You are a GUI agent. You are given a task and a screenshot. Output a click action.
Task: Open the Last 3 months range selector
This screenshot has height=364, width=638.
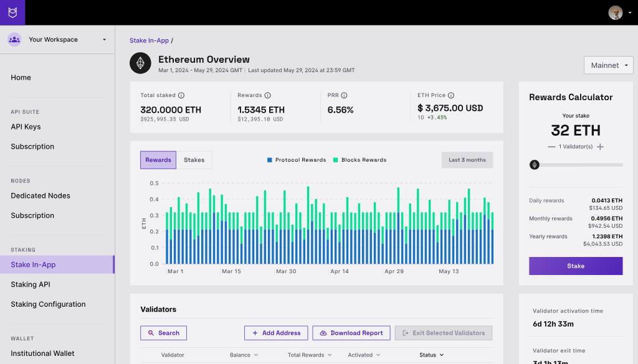(x=467, y=160)
